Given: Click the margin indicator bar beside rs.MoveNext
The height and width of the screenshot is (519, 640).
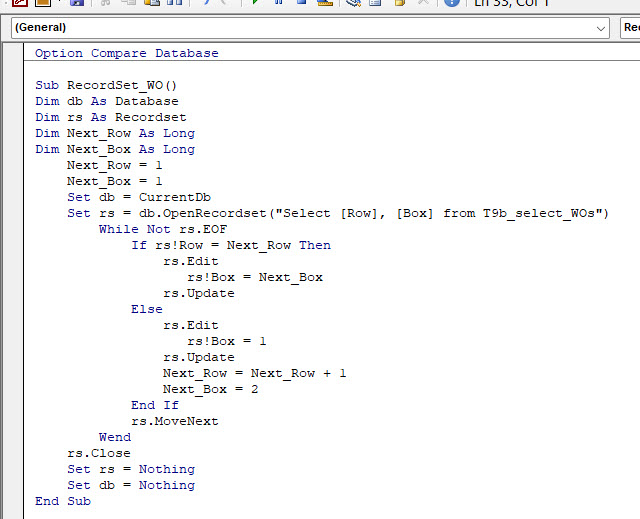Looking at the screenshot, I should pyautogui.click(x=13, y=421).
